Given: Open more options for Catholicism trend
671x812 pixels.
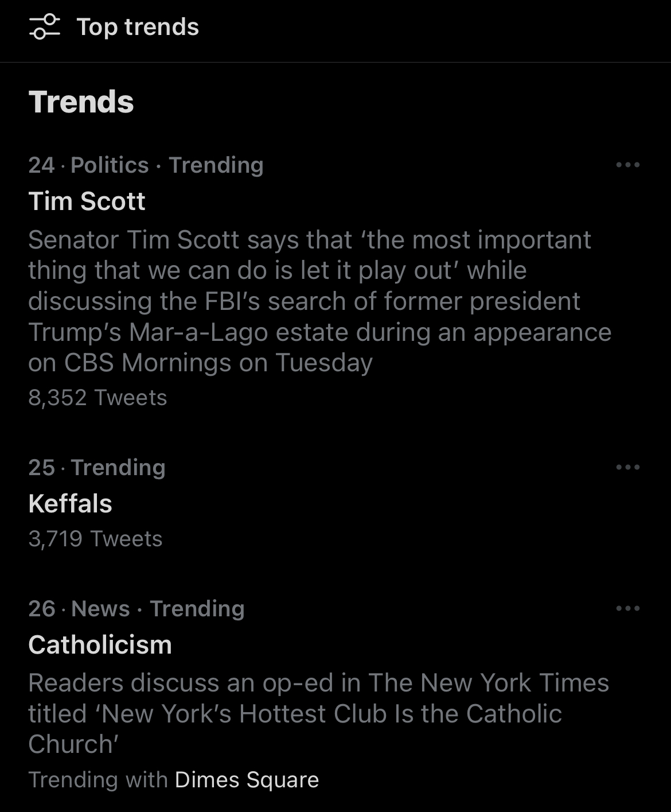Looking at the screenshot, I should 627,608.
